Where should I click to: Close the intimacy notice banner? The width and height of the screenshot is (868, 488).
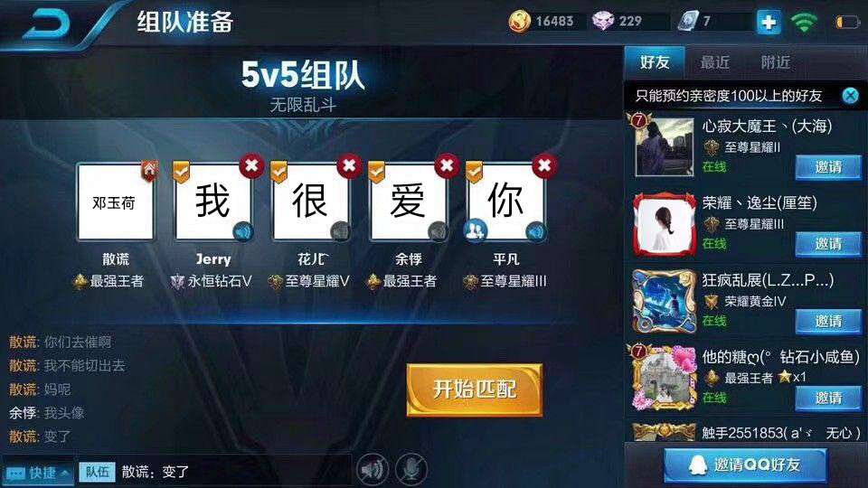pyautogui.click(x=850, y=96)
